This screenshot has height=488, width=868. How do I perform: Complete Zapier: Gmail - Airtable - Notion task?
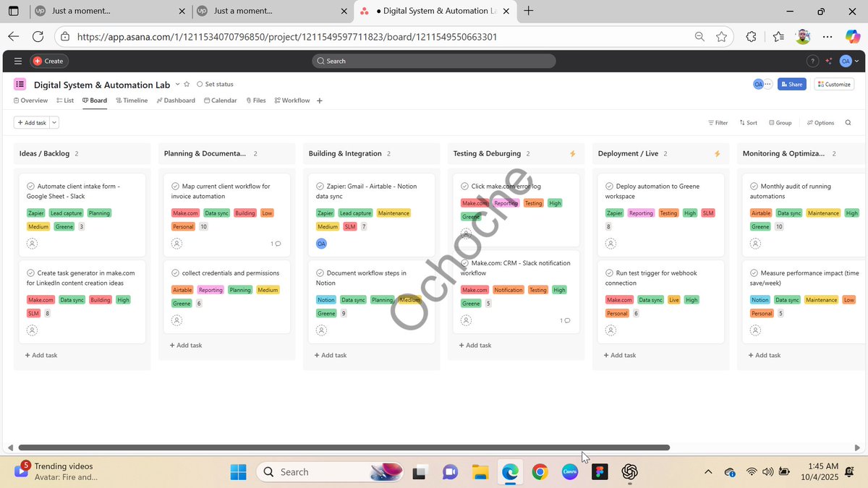320,187
